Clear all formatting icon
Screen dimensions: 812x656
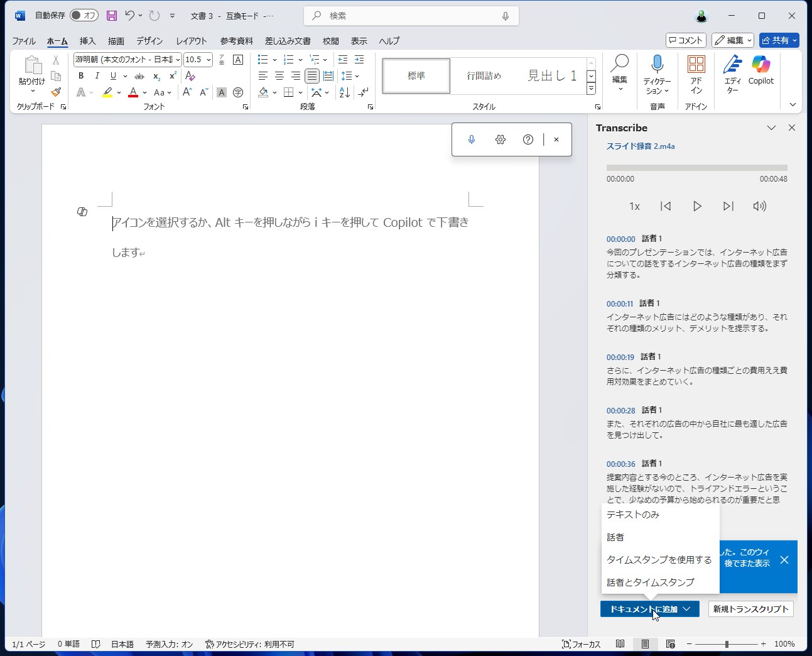[x=190, y=76]
